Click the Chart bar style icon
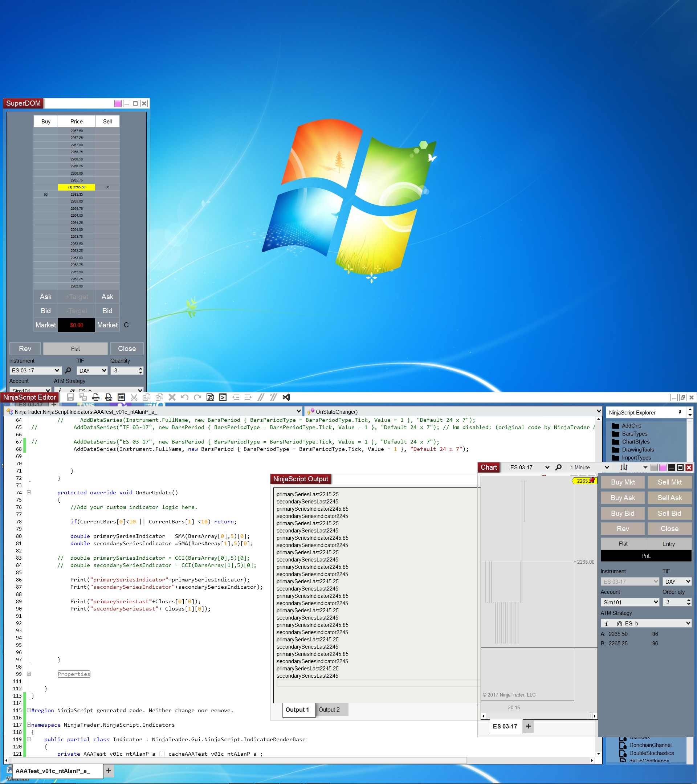The image size is (697, 784). click(624, 467)
